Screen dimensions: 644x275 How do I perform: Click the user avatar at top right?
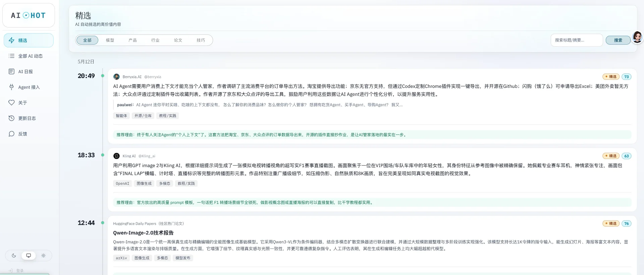(637, 37)
